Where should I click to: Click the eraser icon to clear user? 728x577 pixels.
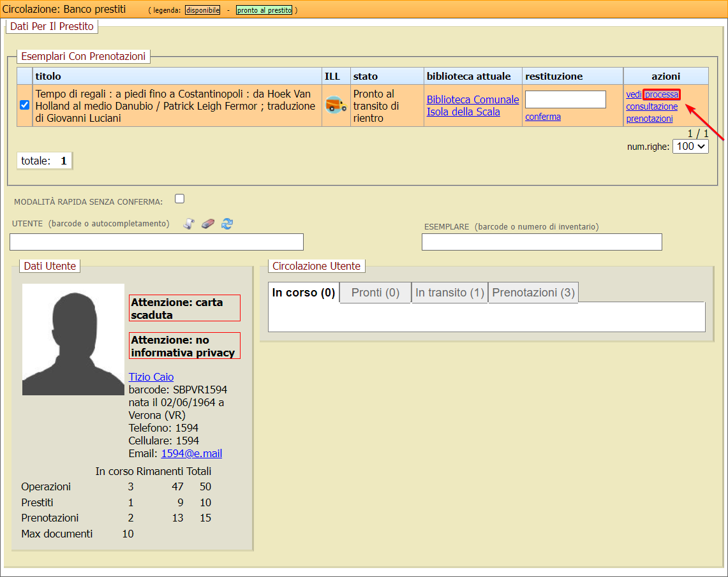pyautogui.click(x=208, y=224)
